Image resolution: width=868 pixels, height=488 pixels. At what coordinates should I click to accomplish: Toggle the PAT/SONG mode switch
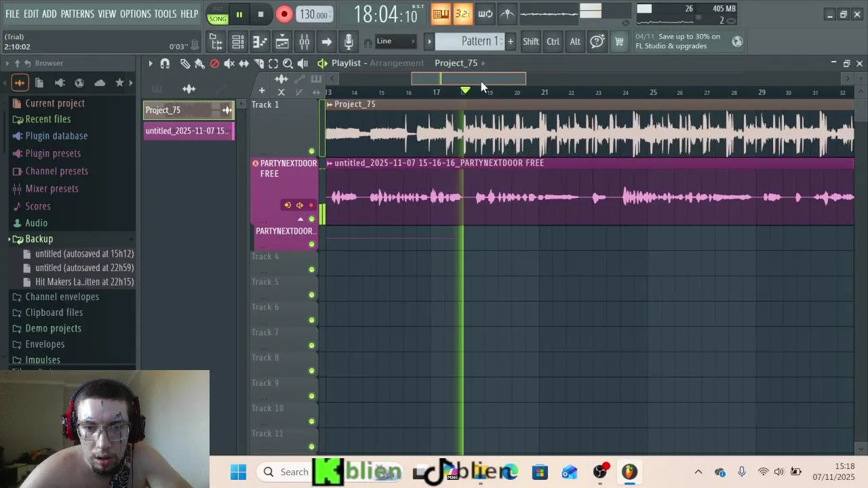point(218,14)
